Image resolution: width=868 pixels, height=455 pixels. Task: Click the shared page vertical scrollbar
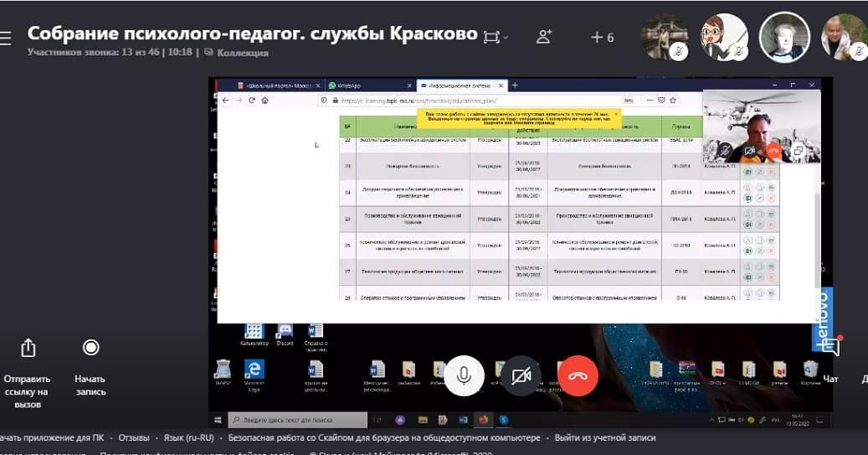click(817, 240)
